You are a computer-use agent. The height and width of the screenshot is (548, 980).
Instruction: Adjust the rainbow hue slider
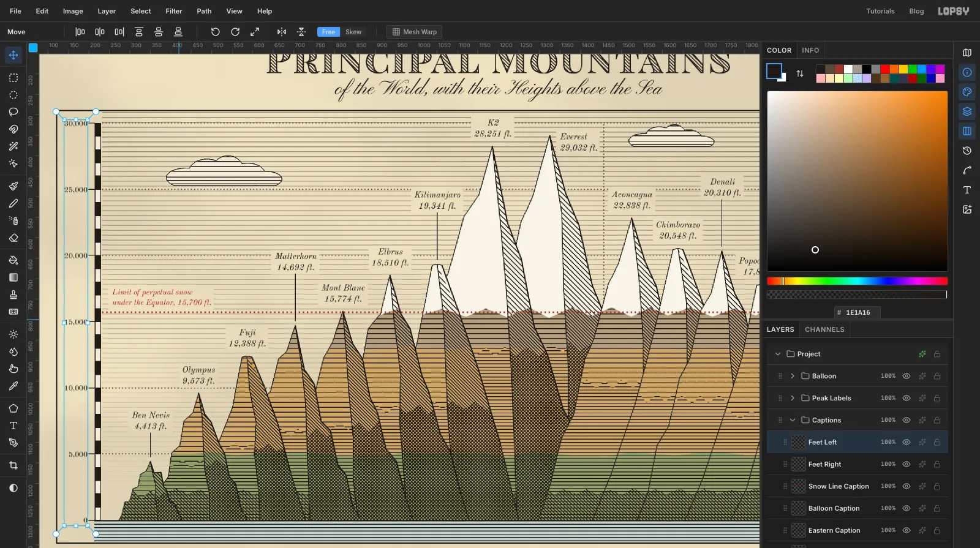coord(858,281)
